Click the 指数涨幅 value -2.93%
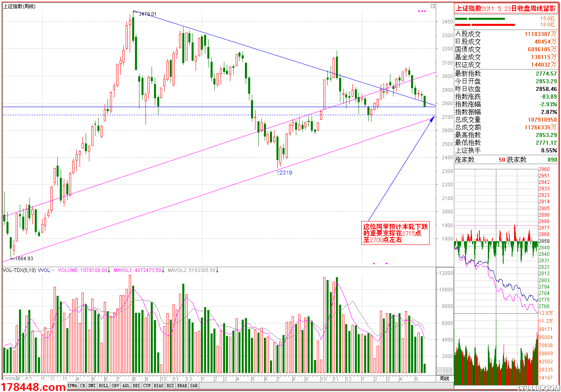Screen dimensions: 561x392 (x=549, y=104)
